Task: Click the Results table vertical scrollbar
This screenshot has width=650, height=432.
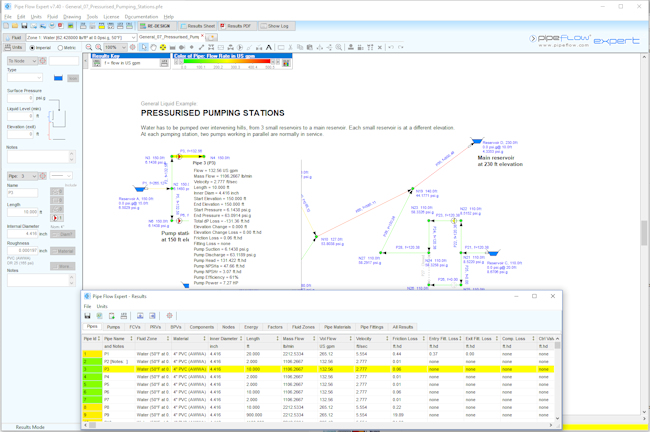Action: [557, 379]
